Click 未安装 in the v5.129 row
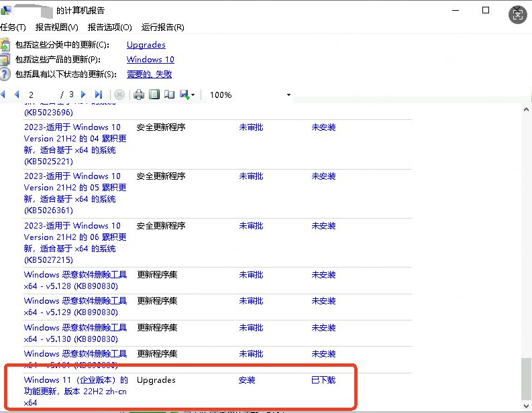 pyautogui.click(x=323, y=301)
